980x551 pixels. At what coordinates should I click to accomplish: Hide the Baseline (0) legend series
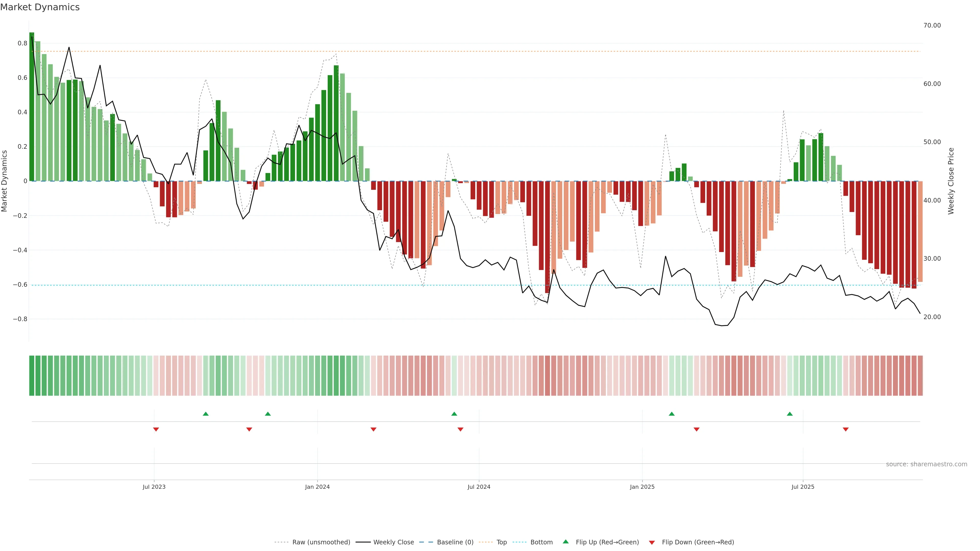[x=455, y=542]
